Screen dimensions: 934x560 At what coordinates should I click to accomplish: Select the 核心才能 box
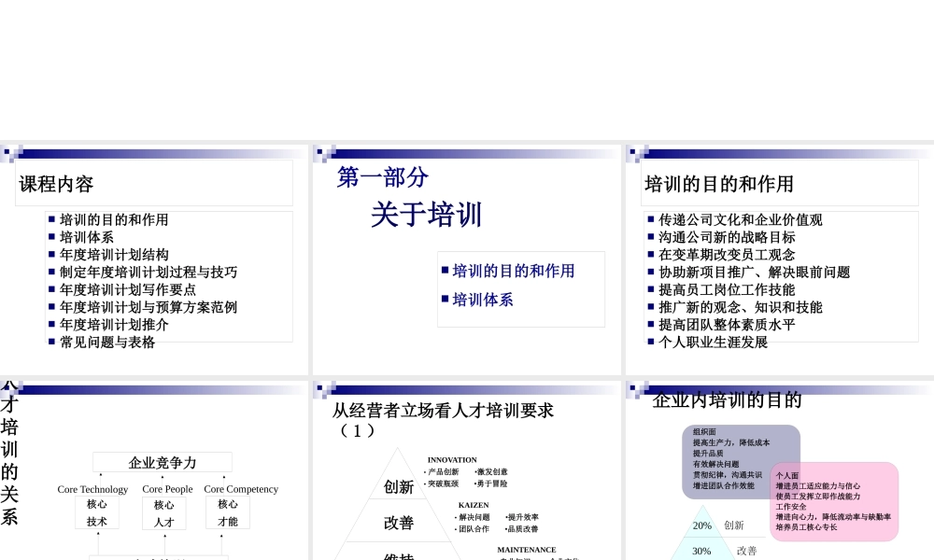click(x=228, y=512)
